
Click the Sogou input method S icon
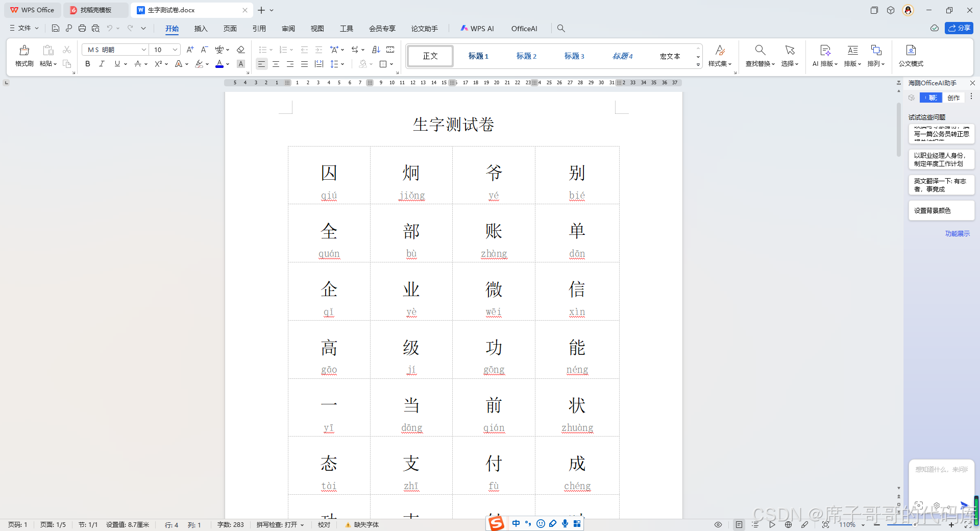pyautogui.click(x=496, y=523)
